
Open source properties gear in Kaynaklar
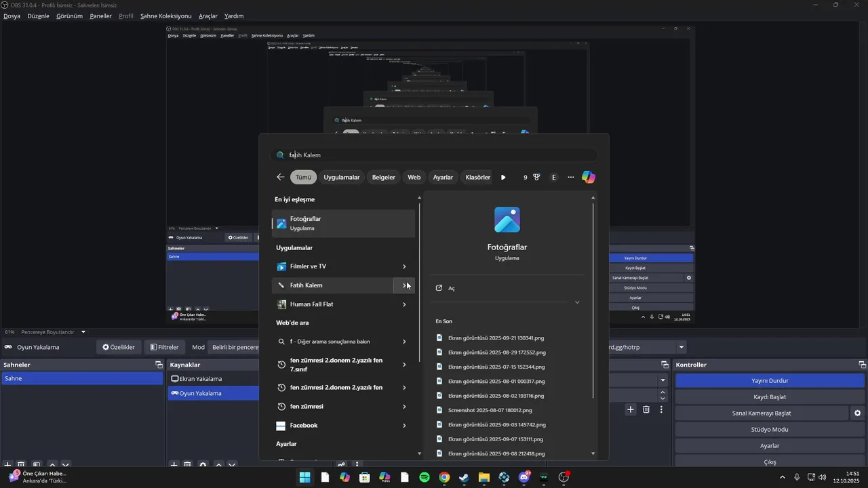click(203, 465)
